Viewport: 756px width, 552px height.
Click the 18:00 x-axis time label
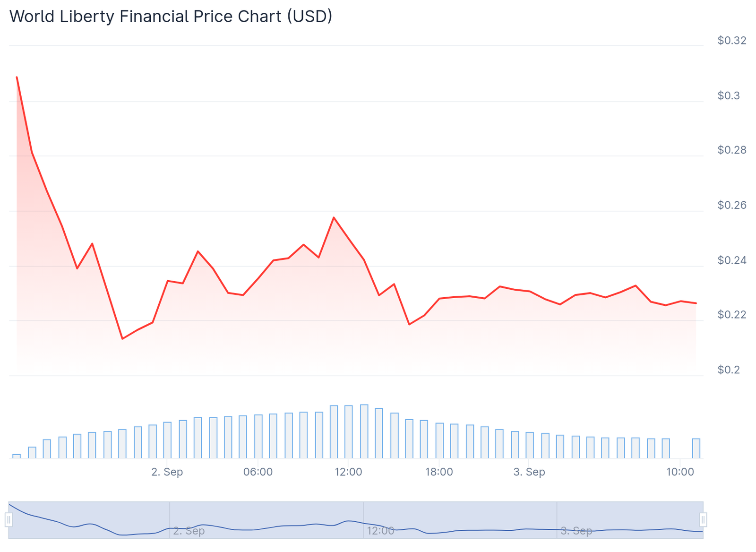439,472
